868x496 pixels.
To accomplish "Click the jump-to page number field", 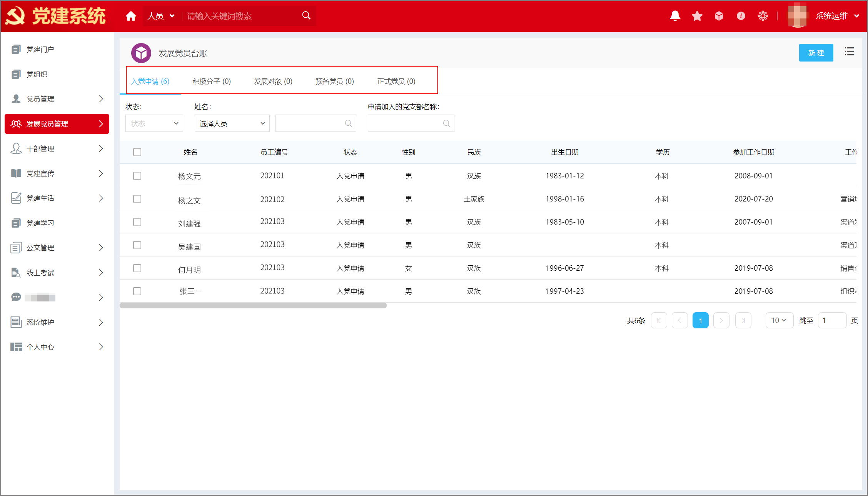I will [x=832, y=320].
